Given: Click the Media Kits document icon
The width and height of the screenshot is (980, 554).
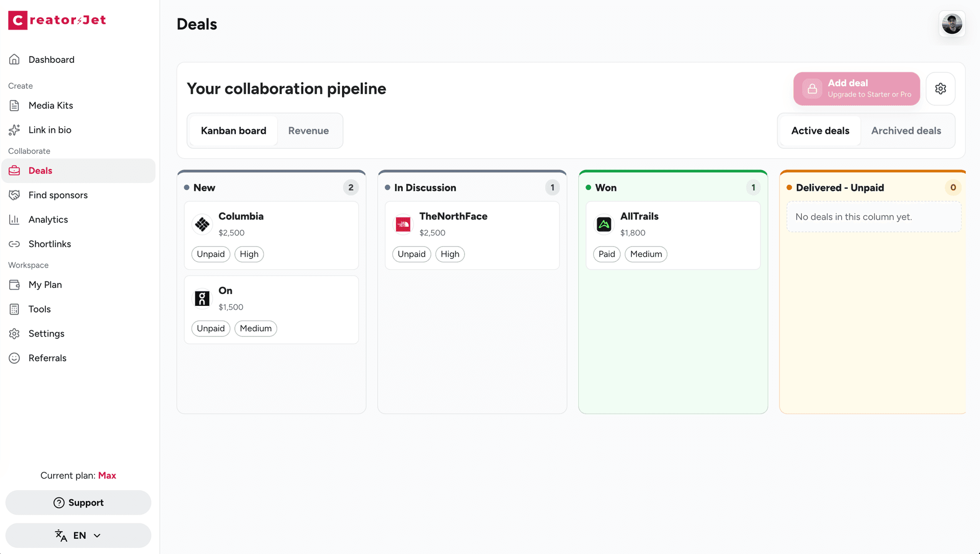Looking at the screenshot, I should [x=14, y=106].
